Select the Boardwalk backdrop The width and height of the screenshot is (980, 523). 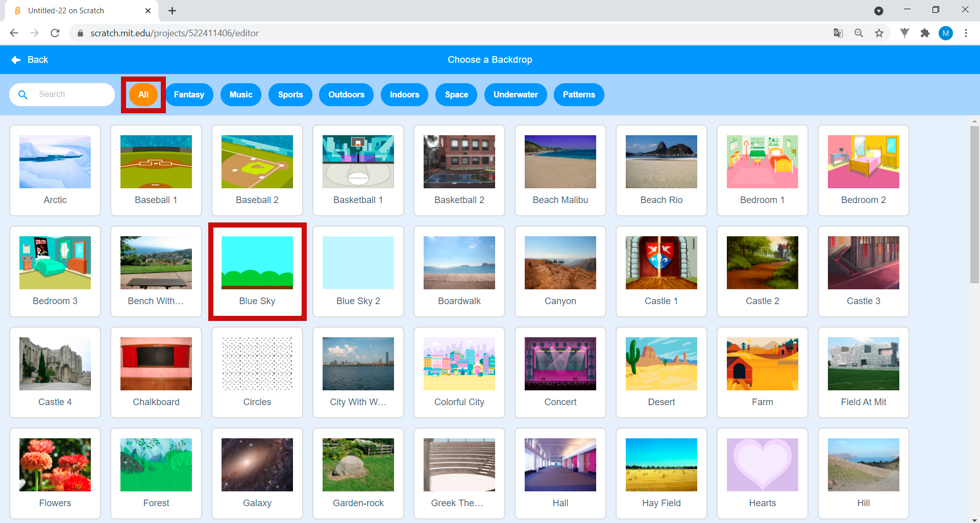[x=459, y=271]
